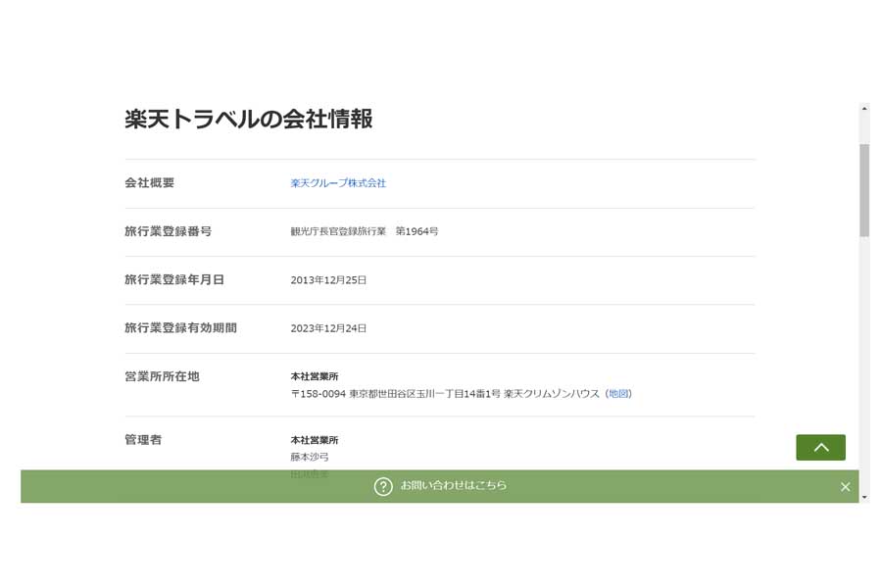Select the manager name 藤本沙弓
This screenshot has width=882, height=588.
[308, 456]
